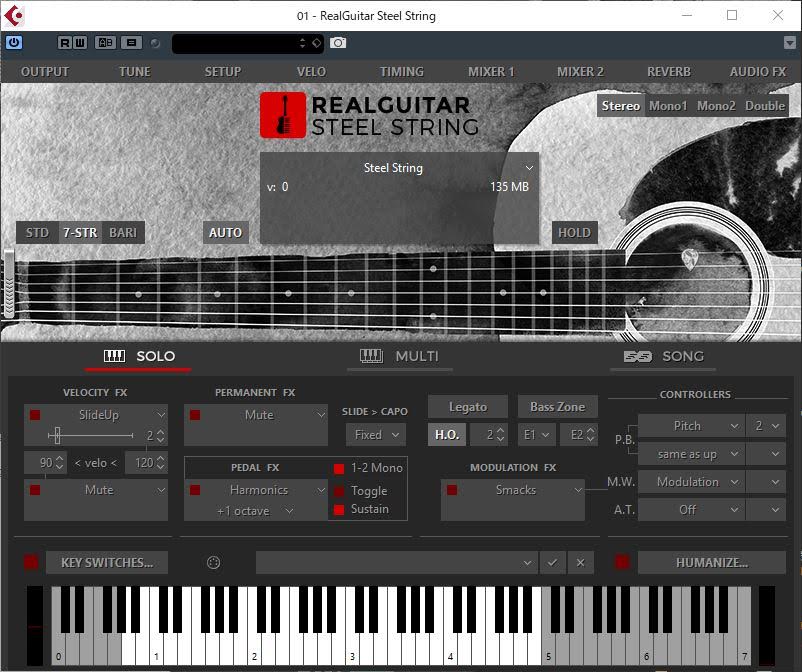Open the OUTPUT tab
Viewport: 802px width, 672px height.
pos(45,72)
